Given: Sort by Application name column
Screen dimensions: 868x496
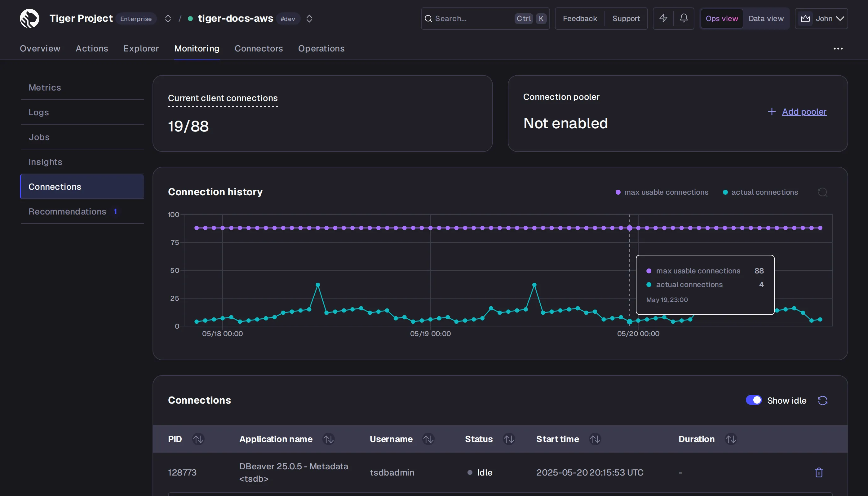Looking at the screenshot, I should [328, 439].
